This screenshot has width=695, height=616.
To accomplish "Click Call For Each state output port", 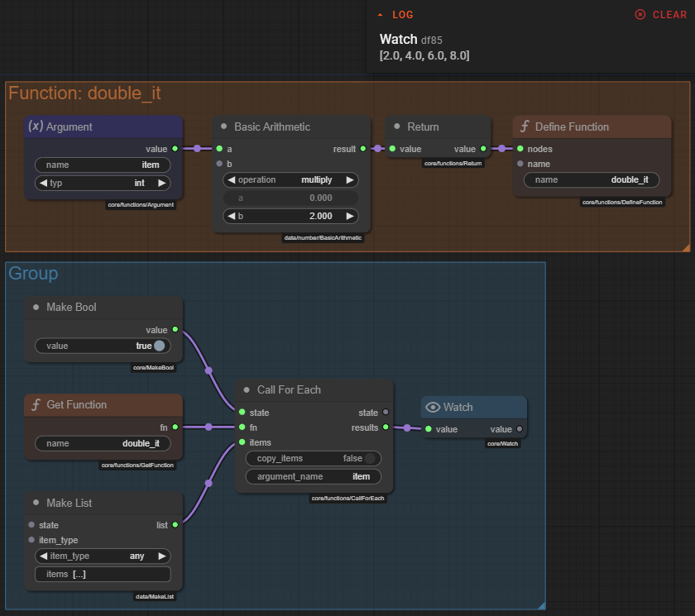I will tap(386, 412).
